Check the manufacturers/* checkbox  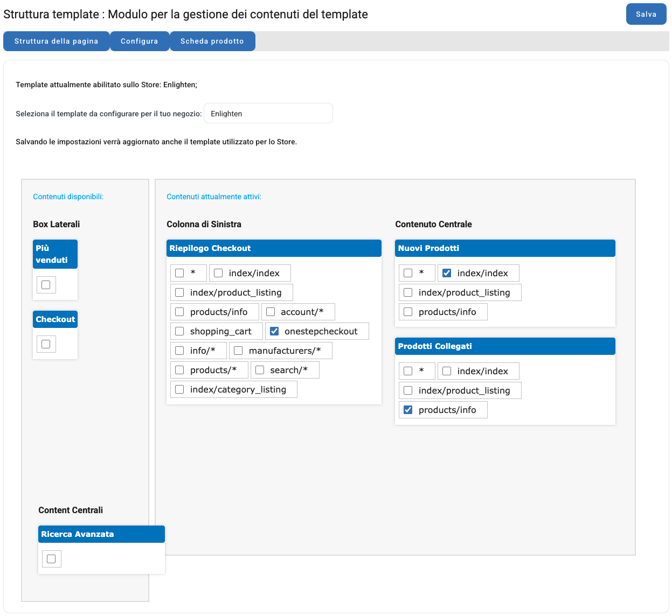(x=238, y=351)
